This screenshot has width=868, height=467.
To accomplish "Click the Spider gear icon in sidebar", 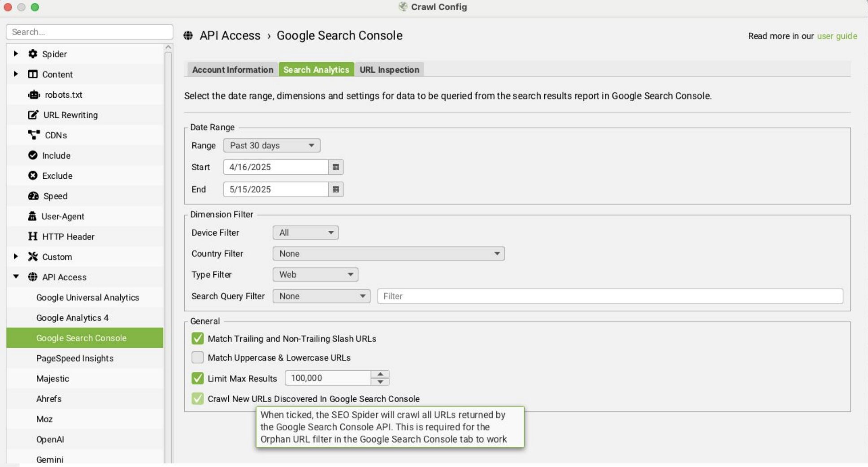I will (33, 54).
